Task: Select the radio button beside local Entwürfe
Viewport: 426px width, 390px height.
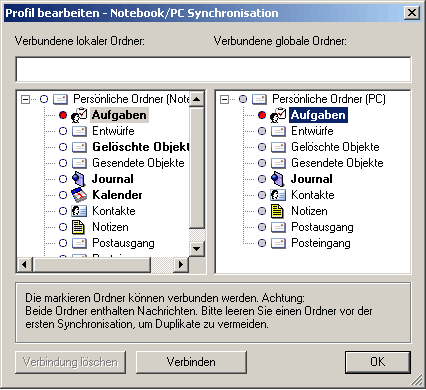Action: click(63, 131)
